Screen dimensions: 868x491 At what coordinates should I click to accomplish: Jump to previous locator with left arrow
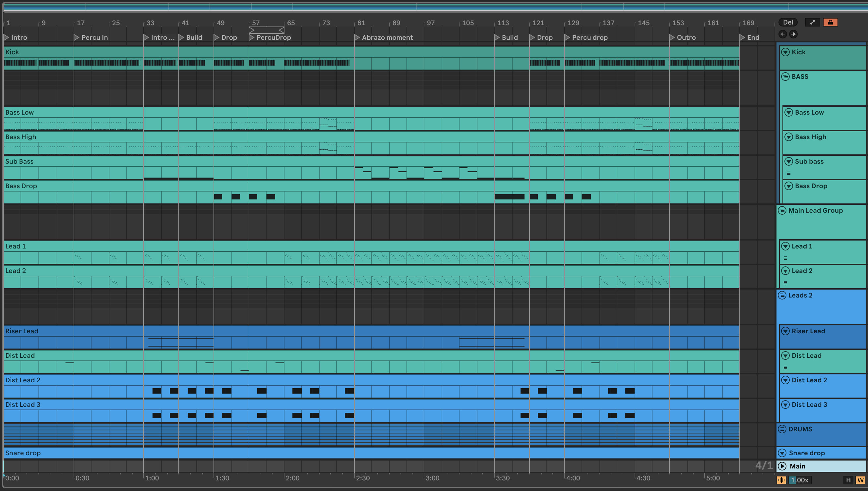tap(783, 34)
